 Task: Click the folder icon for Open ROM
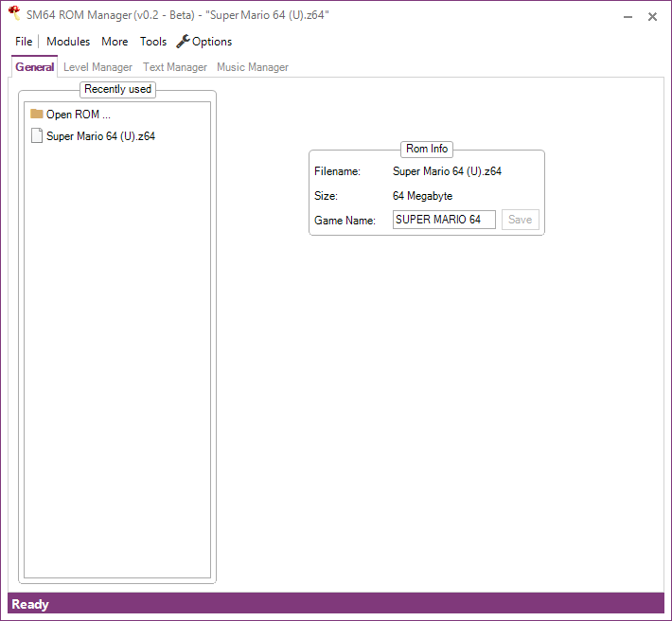click(x=37, y=115)
